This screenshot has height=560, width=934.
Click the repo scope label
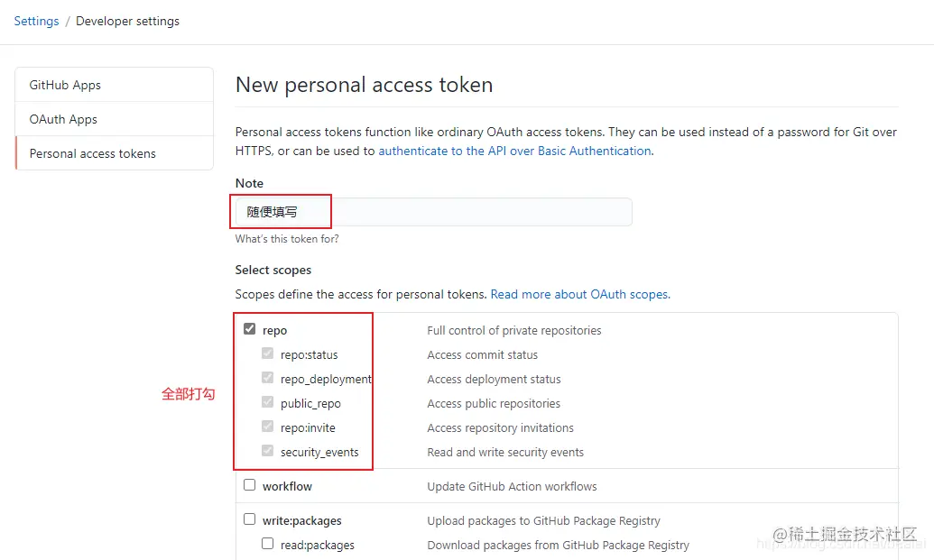[274, 331]
